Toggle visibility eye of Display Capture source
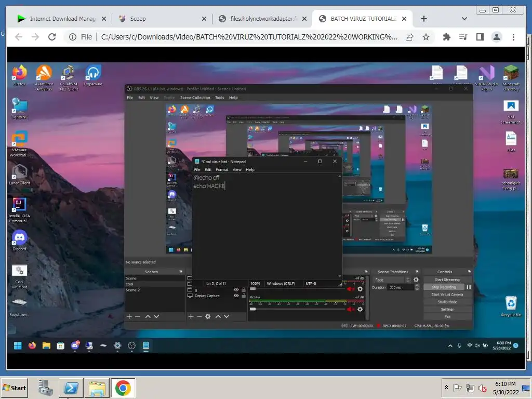The image size is (532, 399). 236,296
